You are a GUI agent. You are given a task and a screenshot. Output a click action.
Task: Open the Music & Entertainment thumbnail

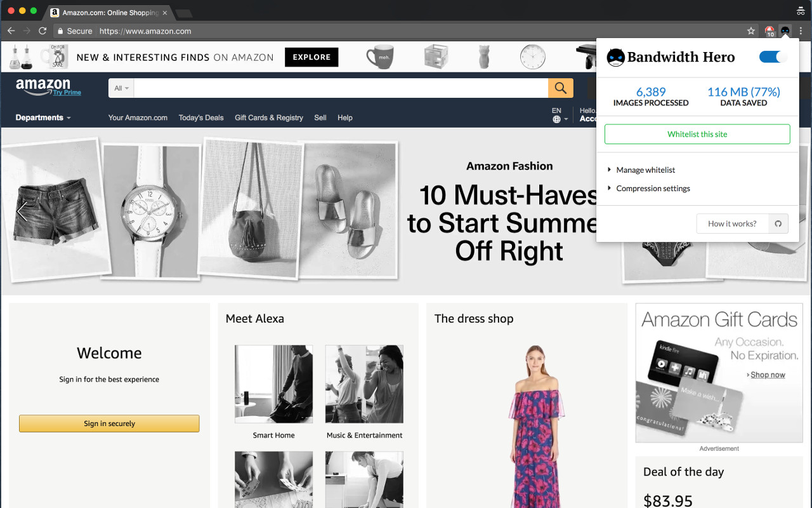click(x=364, y=384)
